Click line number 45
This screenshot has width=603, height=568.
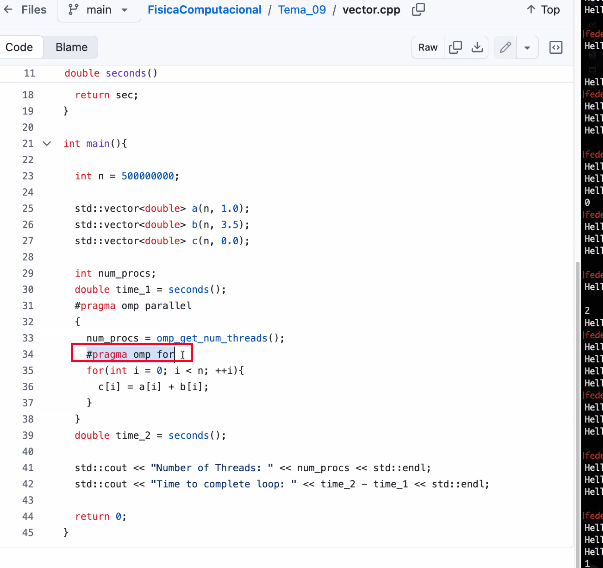pos(28,533)
